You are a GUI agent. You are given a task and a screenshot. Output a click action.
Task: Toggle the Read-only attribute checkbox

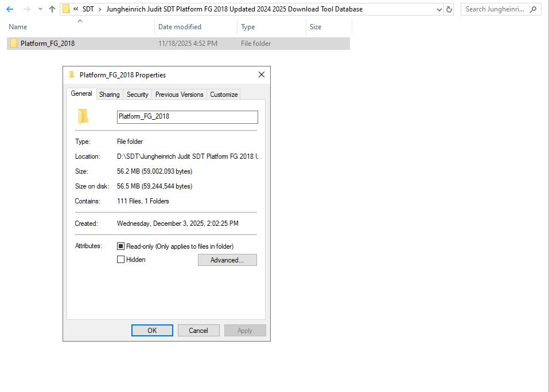(x=121, y=246)
